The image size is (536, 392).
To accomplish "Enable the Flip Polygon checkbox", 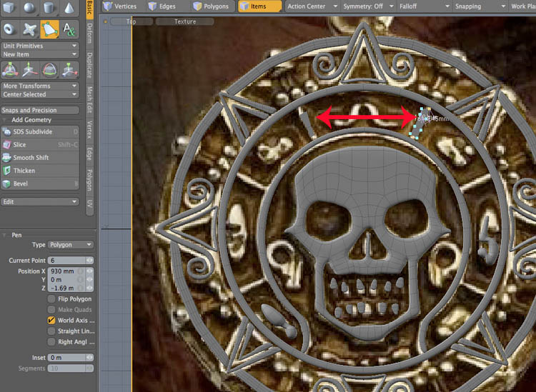I will (51, 299).
